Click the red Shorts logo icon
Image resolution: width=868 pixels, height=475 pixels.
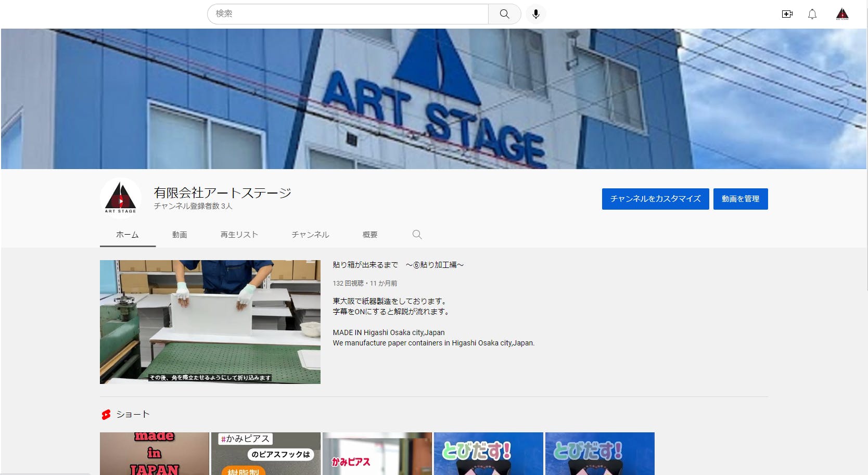[106, 415]
